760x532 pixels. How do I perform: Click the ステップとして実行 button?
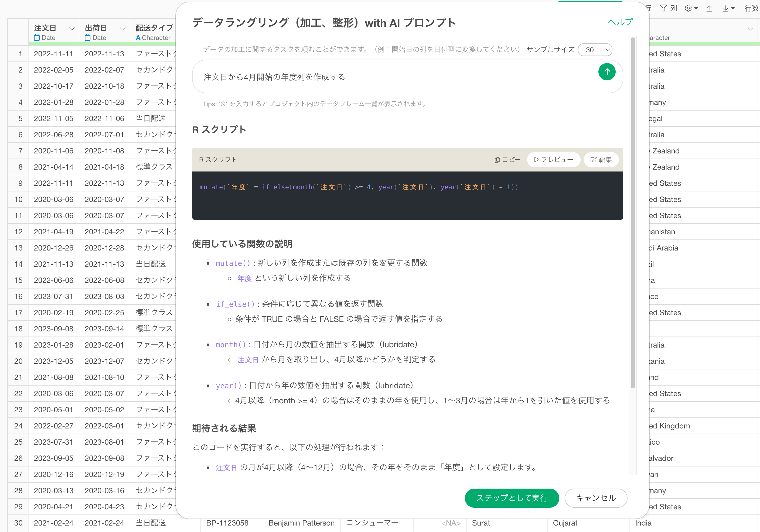512,497
